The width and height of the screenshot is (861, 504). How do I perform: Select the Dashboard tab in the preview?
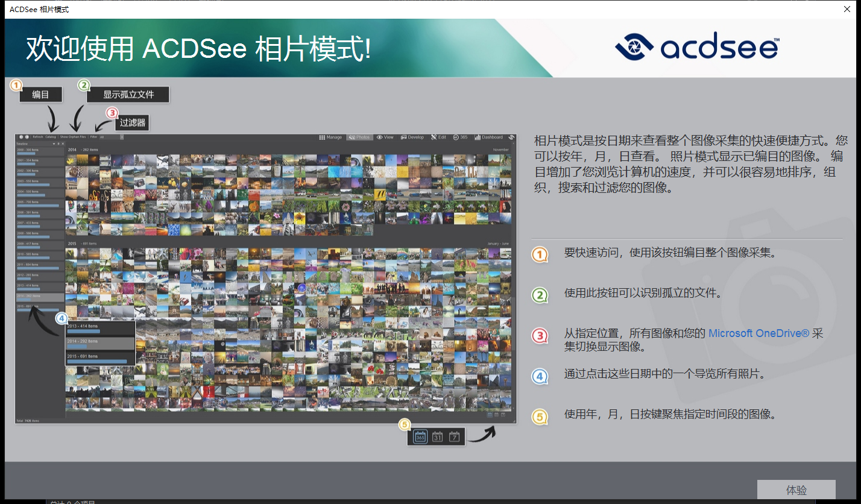pyautogui.click(x=489, y=137)
